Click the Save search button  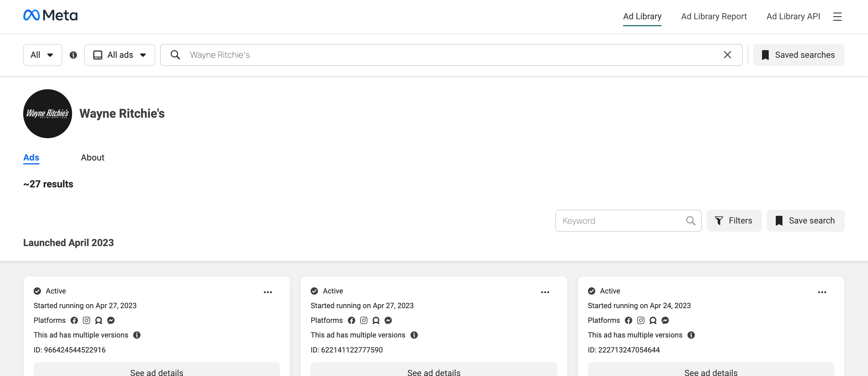[805, 220]
